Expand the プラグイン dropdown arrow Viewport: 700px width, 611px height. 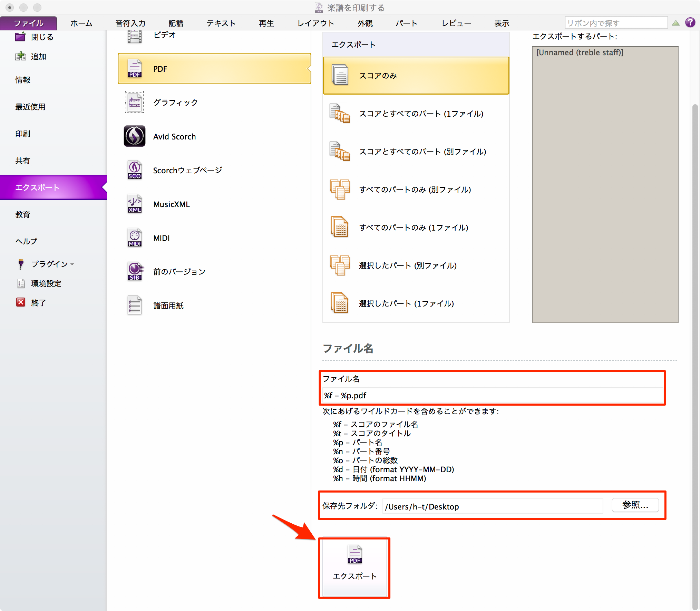click(x=72, y=264)
